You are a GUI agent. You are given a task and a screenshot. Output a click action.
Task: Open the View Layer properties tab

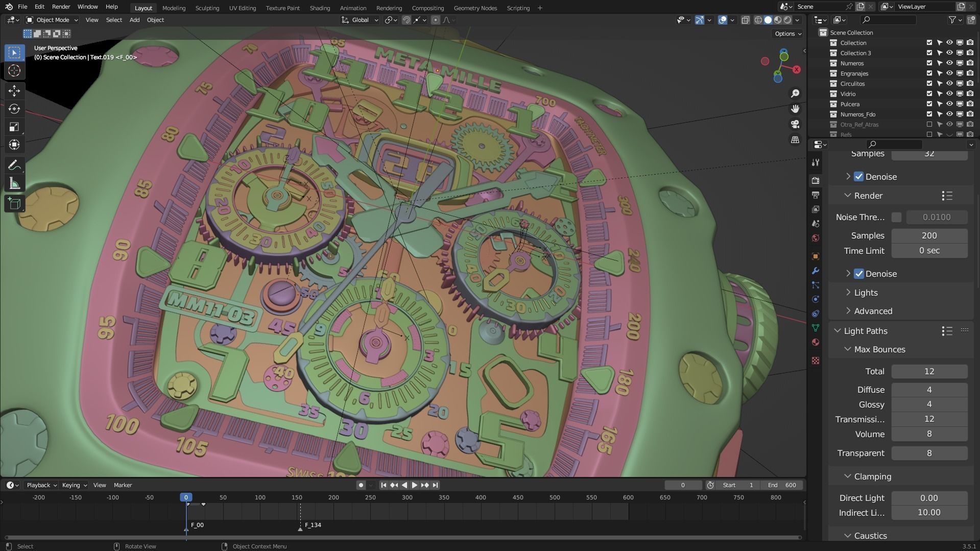(816, 209)
